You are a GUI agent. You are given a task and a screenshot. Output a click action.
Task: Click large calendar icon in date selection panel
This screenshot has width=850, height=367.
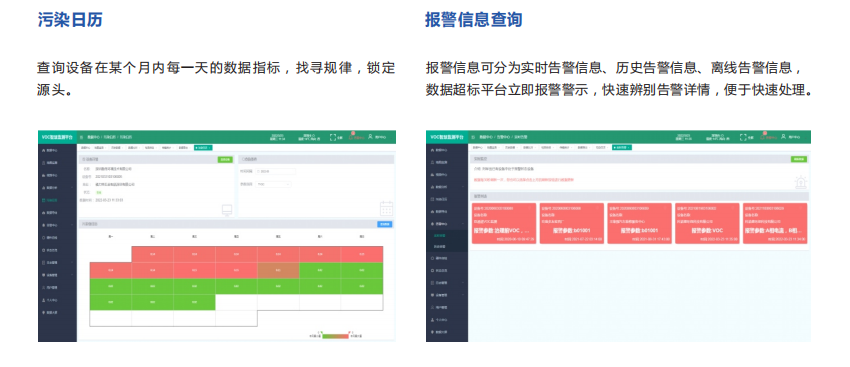coord(386,209)
